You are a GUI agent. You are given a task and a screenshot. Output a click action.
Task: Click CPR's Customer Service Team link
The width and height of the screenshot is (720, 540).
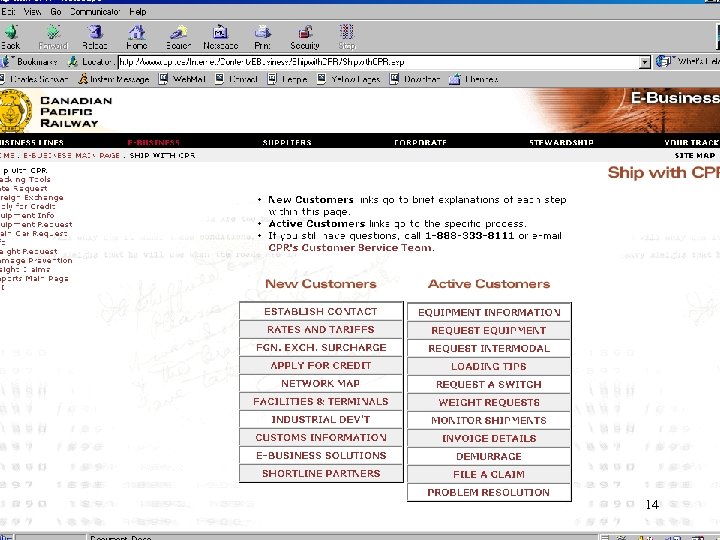pyautogui.click(x=350, y=248)
